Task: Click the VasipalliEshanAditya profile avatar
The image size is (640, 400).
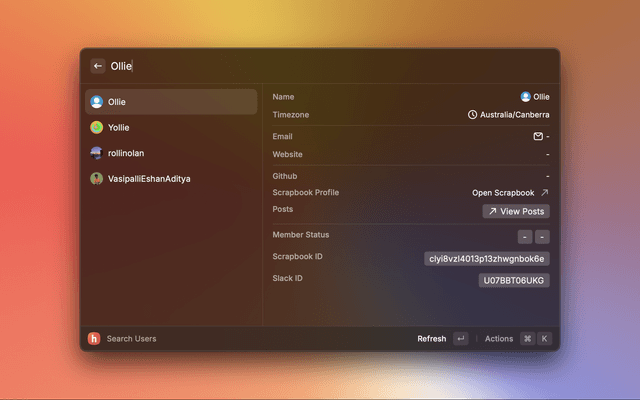Action: coord(97,178)
